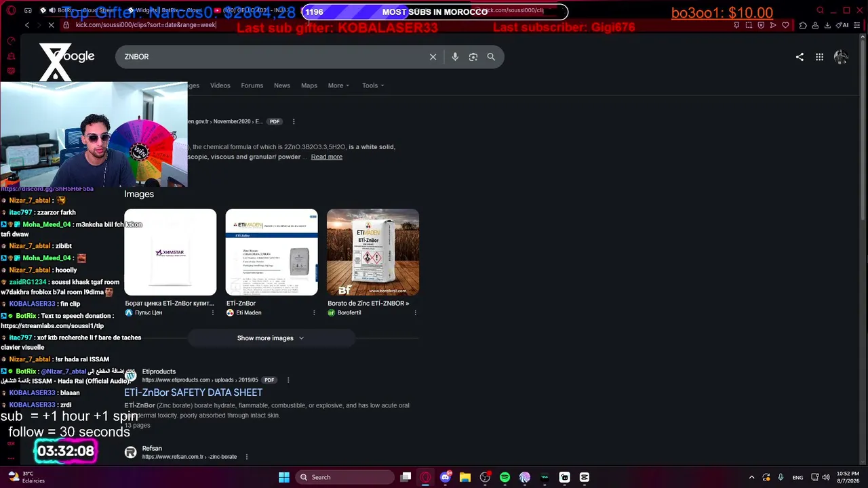Change the ENG input language

tap(798, 477)
